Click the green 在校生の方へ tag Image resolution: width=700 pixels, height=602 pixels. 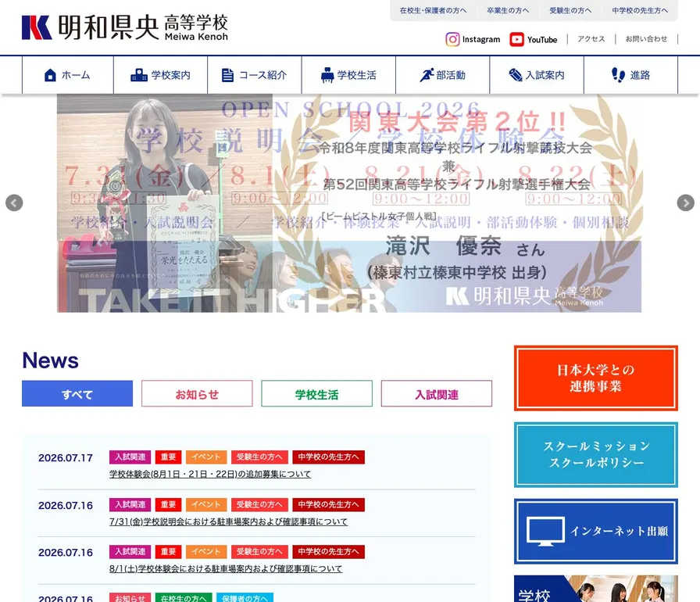point(184,597)
